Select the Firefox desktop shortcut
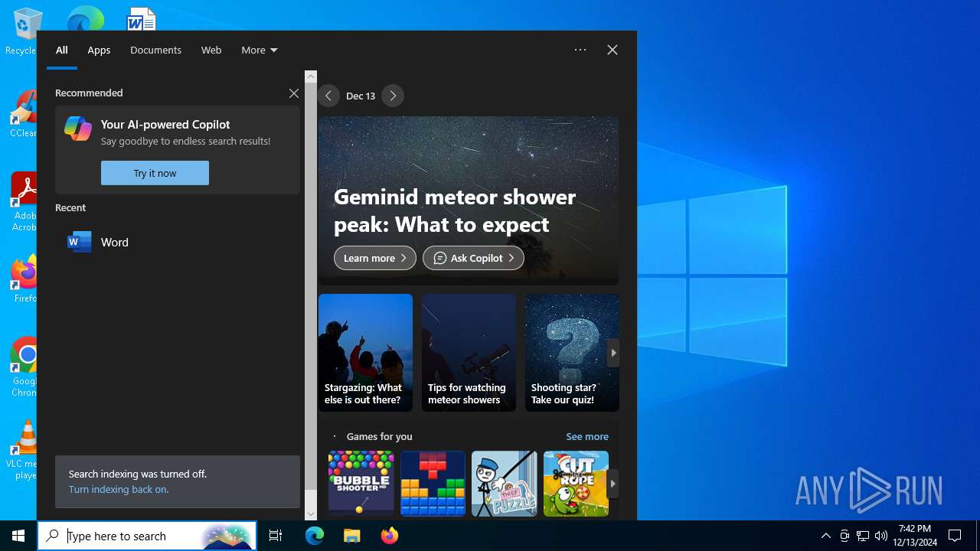 (x=24, y=279)
